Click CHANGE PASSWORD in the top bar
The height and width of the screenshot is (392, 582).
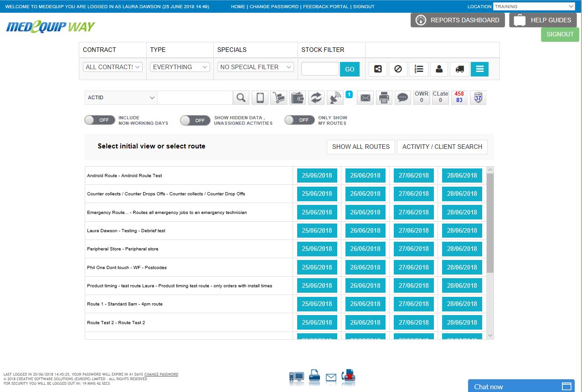pos(274,7)
